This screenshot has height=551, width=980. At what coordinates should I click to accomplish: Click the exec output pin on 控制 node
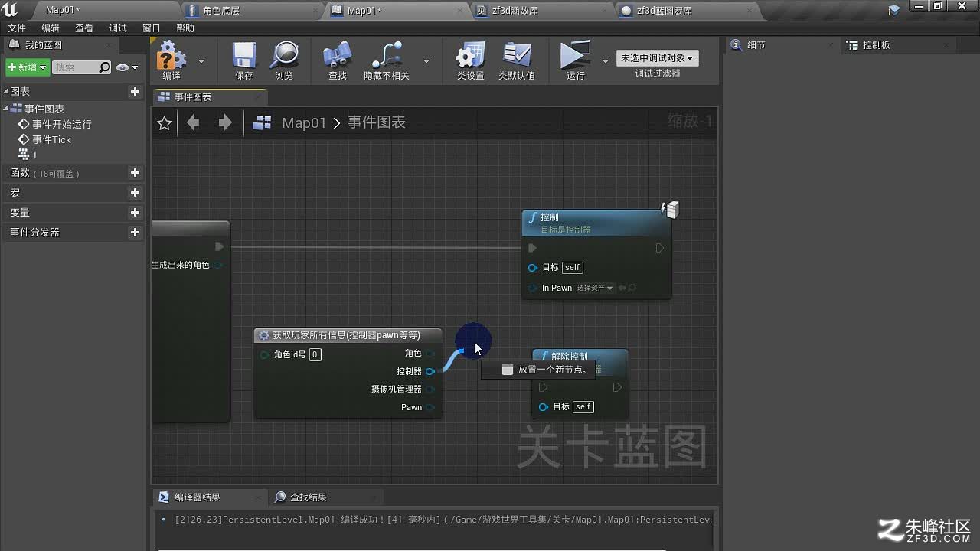[x=660, y=248]
